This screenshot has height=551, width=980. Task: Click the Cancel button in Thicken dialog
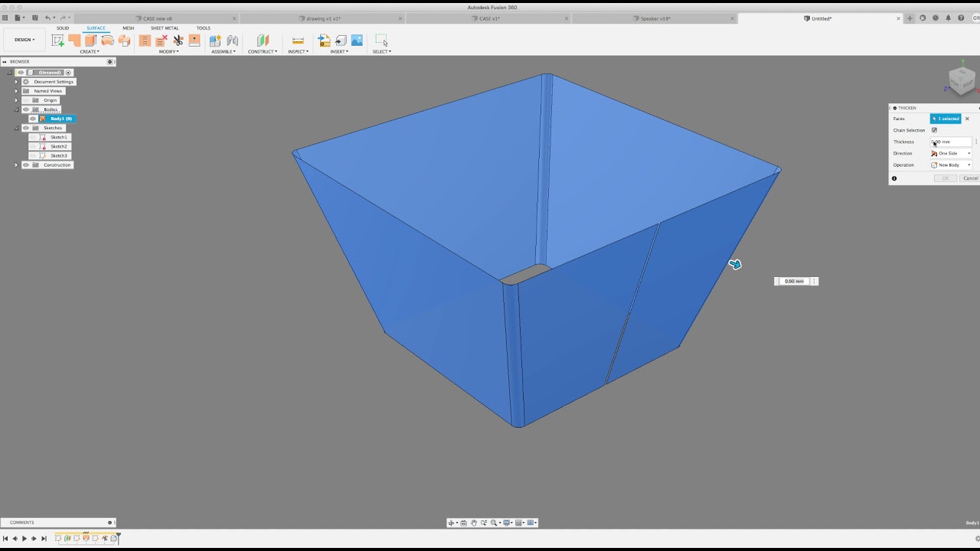(970, 178)
